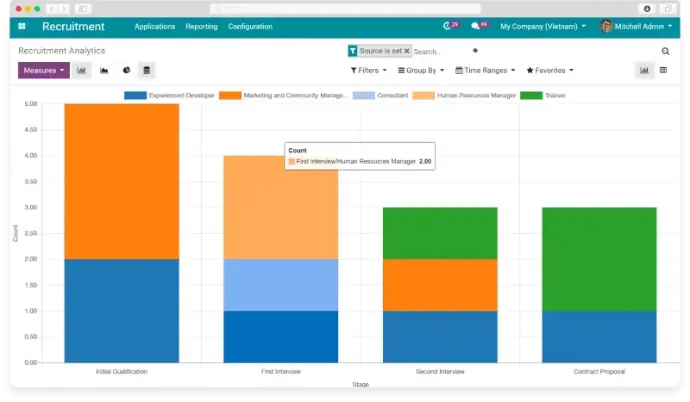Switch to line chart mode
Image resolution: width=690 pixels, height=402 pixels.
point(104,70)
